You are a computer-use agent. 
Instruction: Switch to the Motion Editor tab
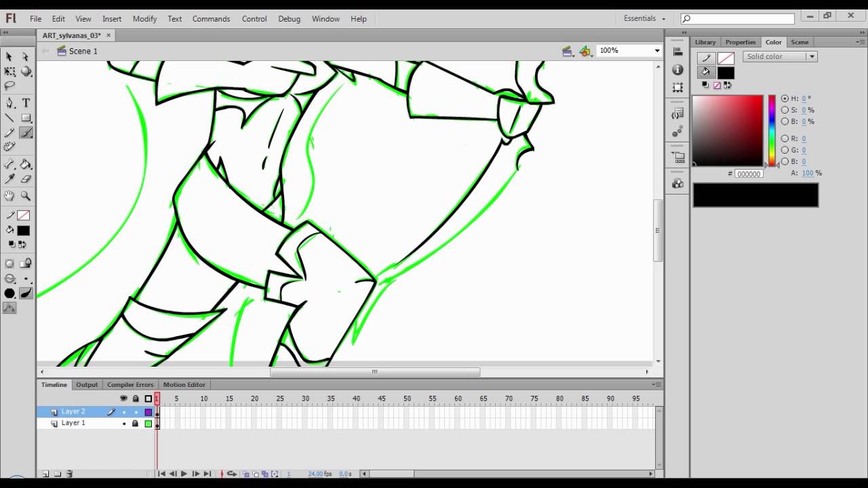click(x=184, y=384)
